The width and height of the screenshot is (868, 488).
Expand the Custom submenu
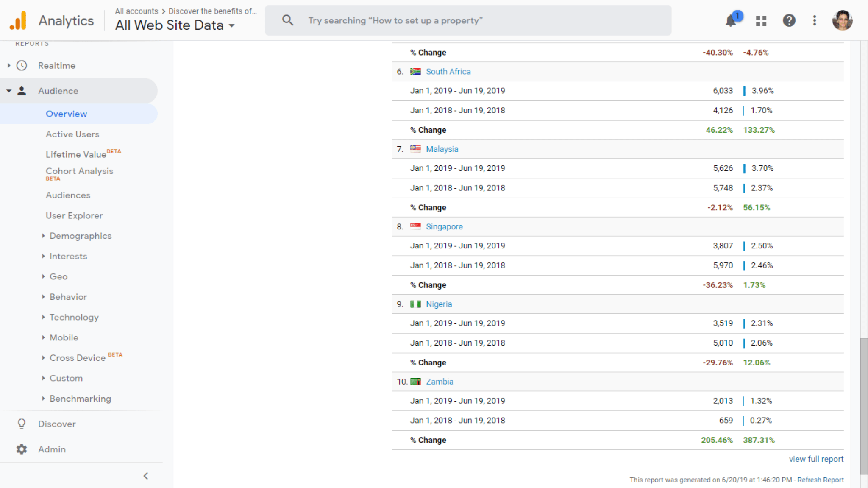pyautogui.click(x=43, y=378)
